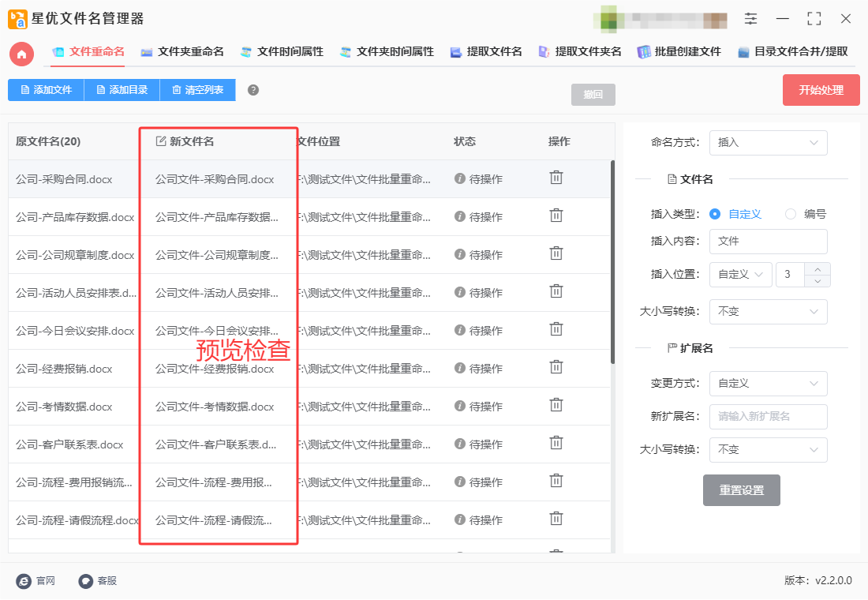This screenshot has width=868, height=600.
Task: Switch to 文件时间属性 tab
Action: (282, 52)
